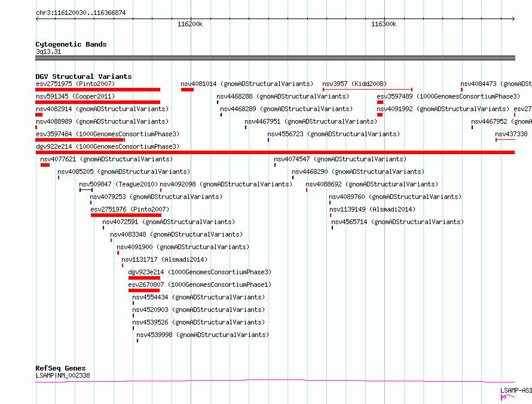This screenshot has width=532, height=404.
Task: Select the 3q13.31 cytogenetic band bar
Action: (275, 58)
